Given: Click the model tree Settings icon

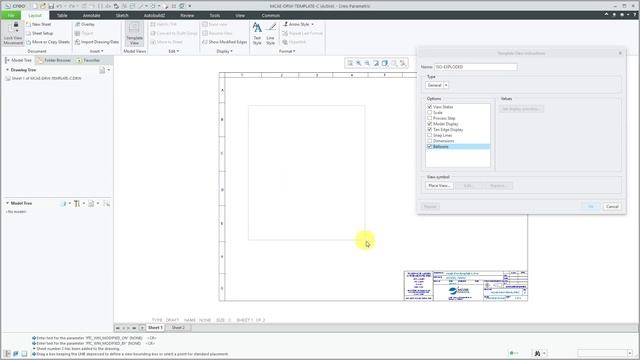Looking at the screenshot, I should coord(77,203).
